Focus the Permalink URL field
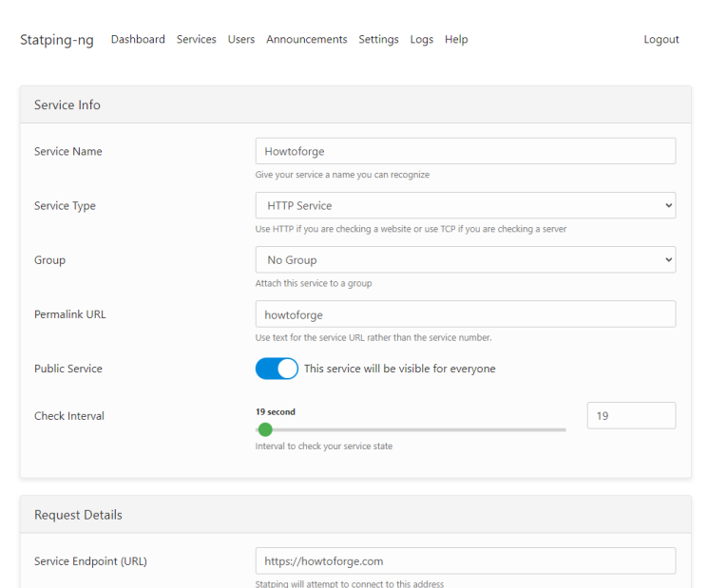 point(465,313)
